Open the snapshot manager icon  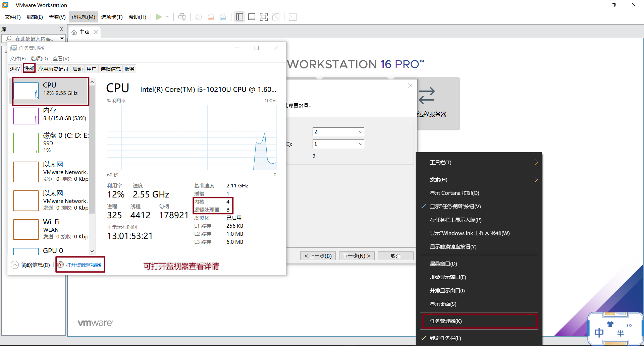click(x=223, y=17)
